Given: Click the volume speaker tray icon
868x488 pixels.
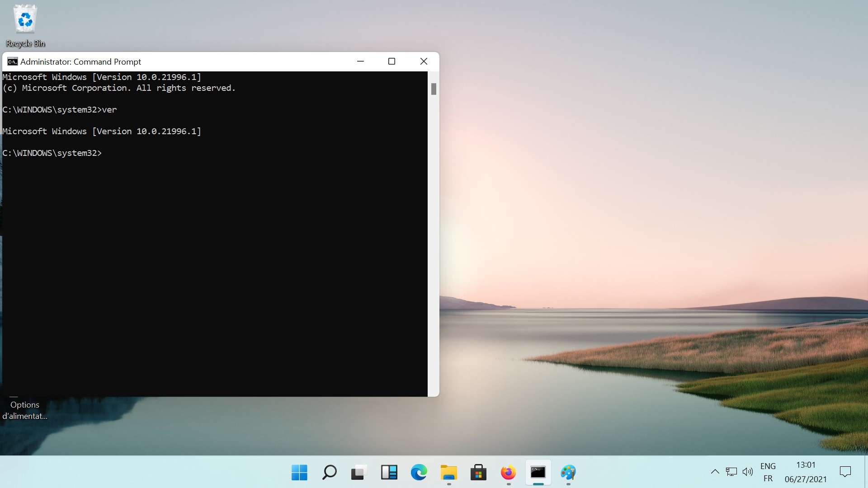Looking at the screenshot, I should pyautogui.click(x=747, y=472).
